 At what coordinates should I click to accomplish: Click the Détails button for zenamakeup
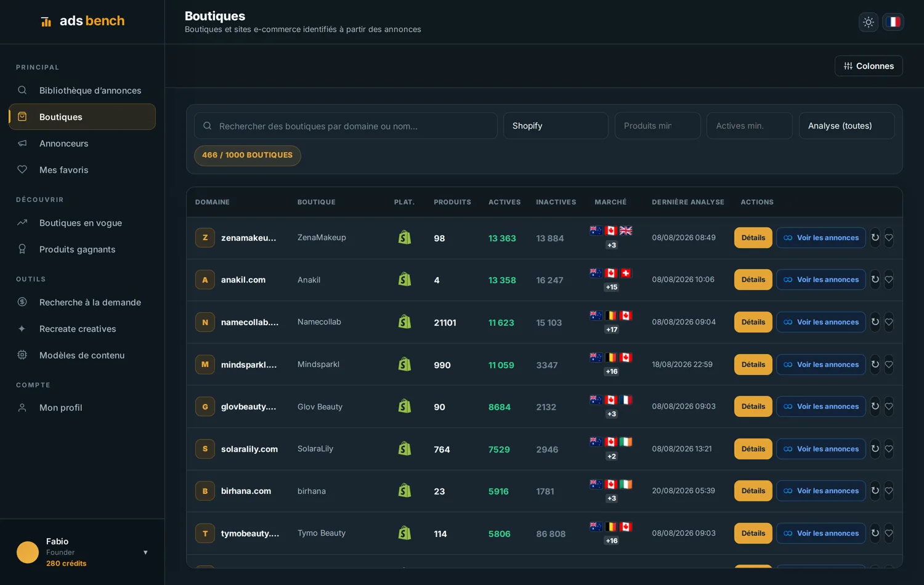click(753, 238)
